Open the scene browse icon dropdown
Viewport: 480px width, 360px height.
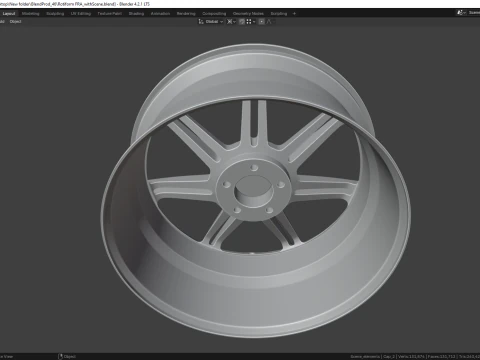click(461, 13)
